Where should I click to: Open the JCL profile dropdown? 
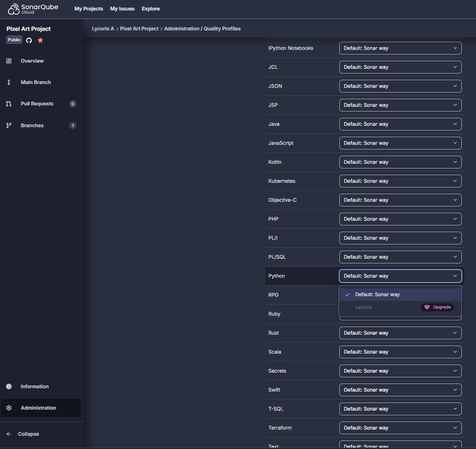coord(400,67)
